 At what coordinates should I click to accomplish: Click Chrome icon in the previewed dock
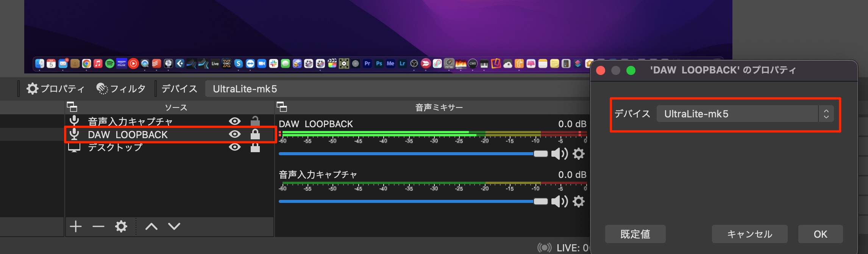click(x=86, y=64)
